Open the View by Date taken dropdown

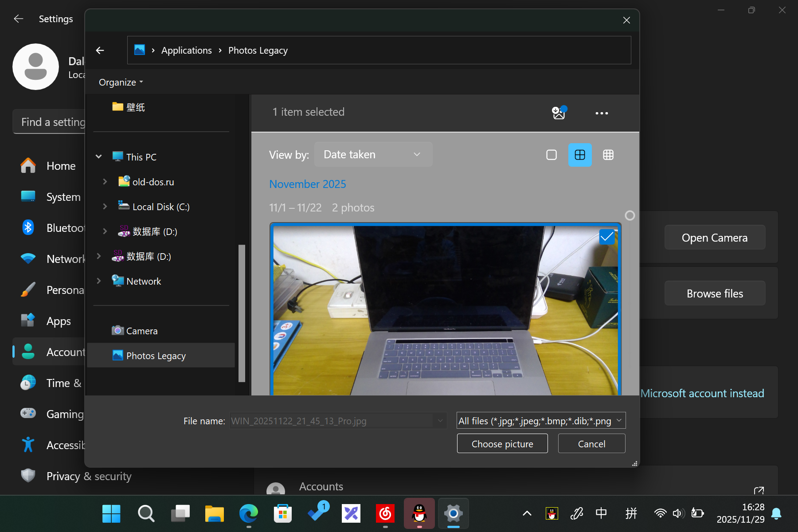point(373,155)
